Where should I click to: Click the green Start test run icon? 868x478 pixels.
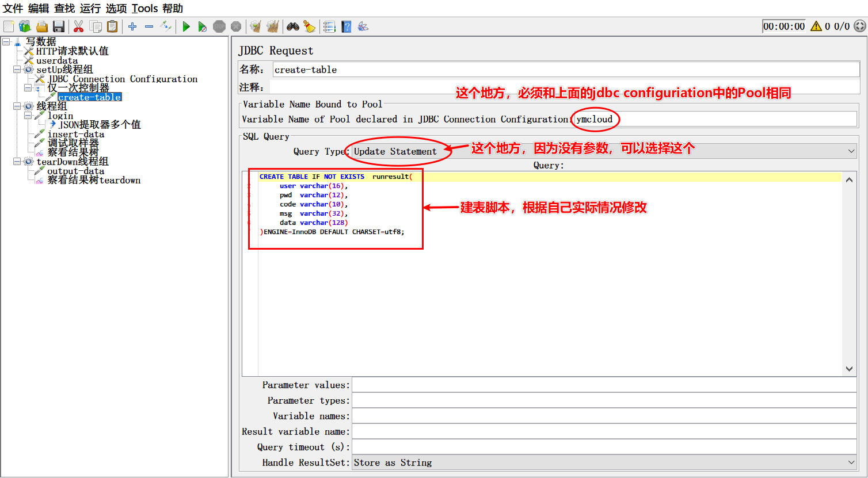(x=186, y=26)
